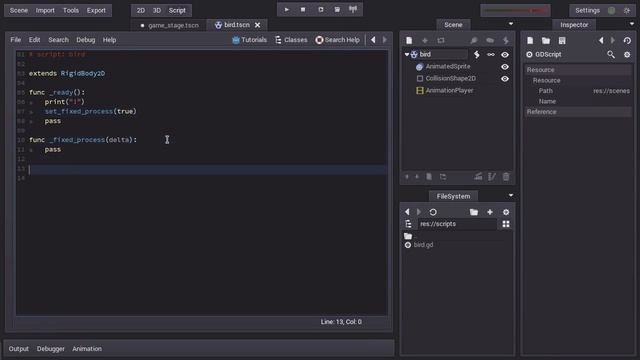This screenshot has width=640, height=360.
Task: Click the Play edited scene icon
Action: tap(321, 9)
